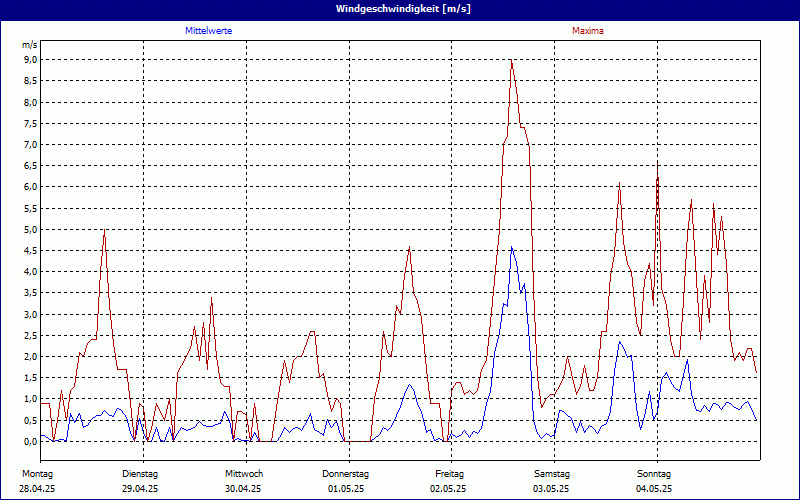
Task: Click the 2,0 y-axis value
Action: 30,357
